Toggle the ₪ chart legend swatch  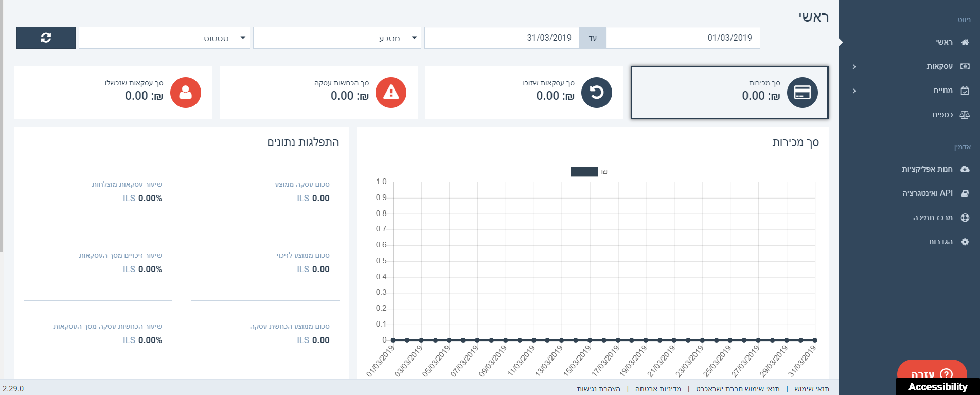[x=584, y=172]
